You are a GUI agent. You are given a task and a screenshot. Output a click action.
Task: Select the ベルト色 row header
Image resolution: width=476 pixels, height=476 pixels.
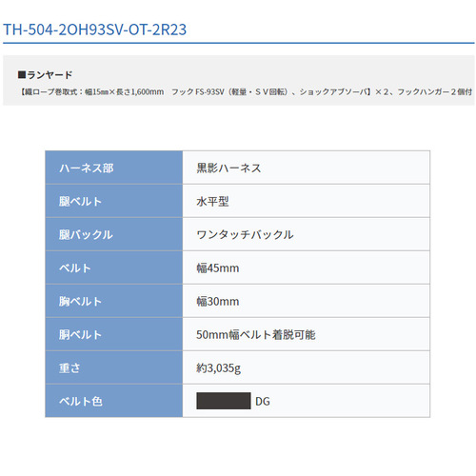click(x=114, y=401)
